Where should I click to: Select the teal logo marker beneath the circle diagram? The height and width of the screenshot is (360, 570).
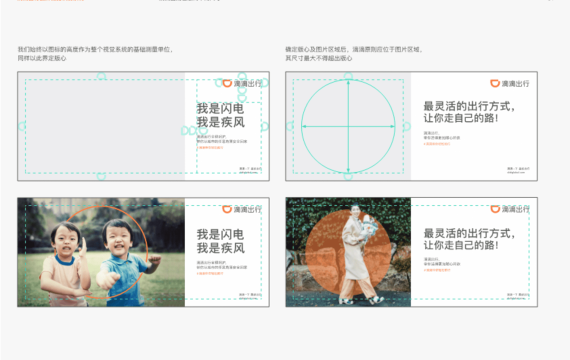tap(348, 176)
